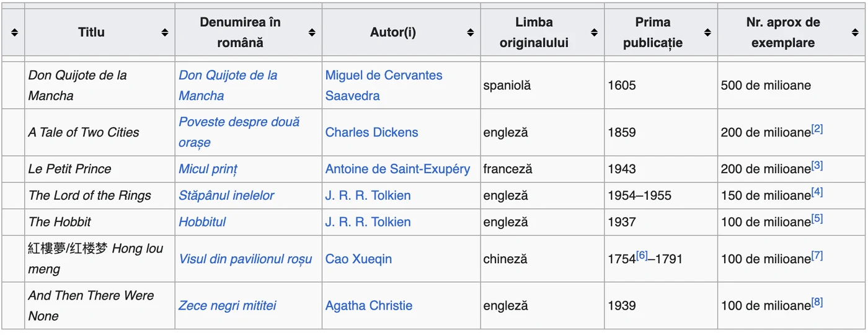Open Miguel de Cervantes Saavedra link

(x=384, y=86)
